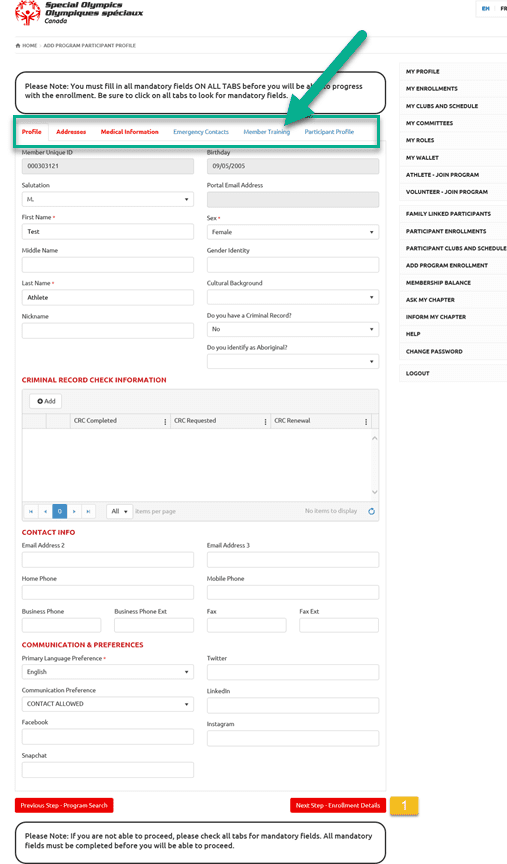Open MEMBERSHIP BALANCE
Screen dimensions: 507x864
[x=438, y=283]
